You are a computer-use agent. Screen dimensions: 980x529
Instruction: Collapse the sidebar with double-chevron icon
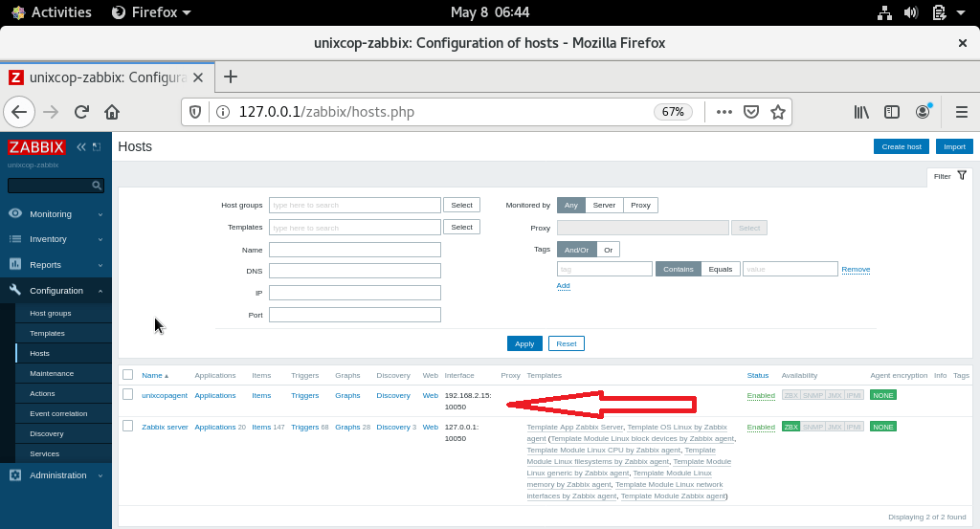click(x=81, y=146)
